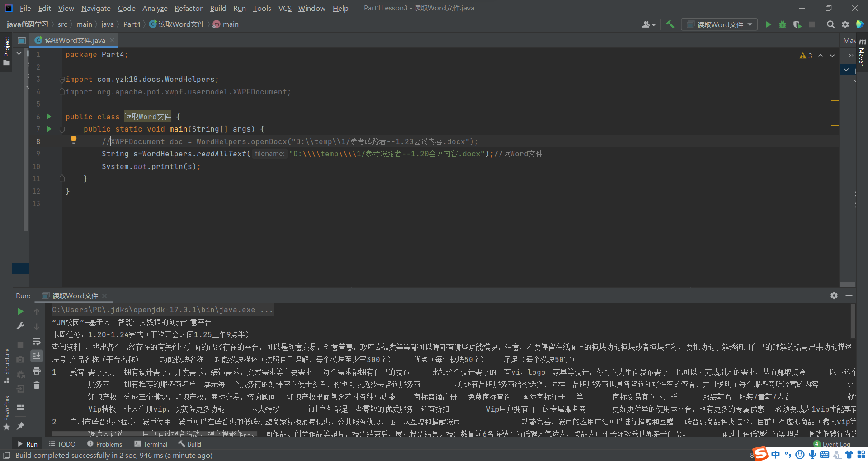Click Sogou IME microphone voice input icon
Screen dimensions: 868x461
point(812,455)
